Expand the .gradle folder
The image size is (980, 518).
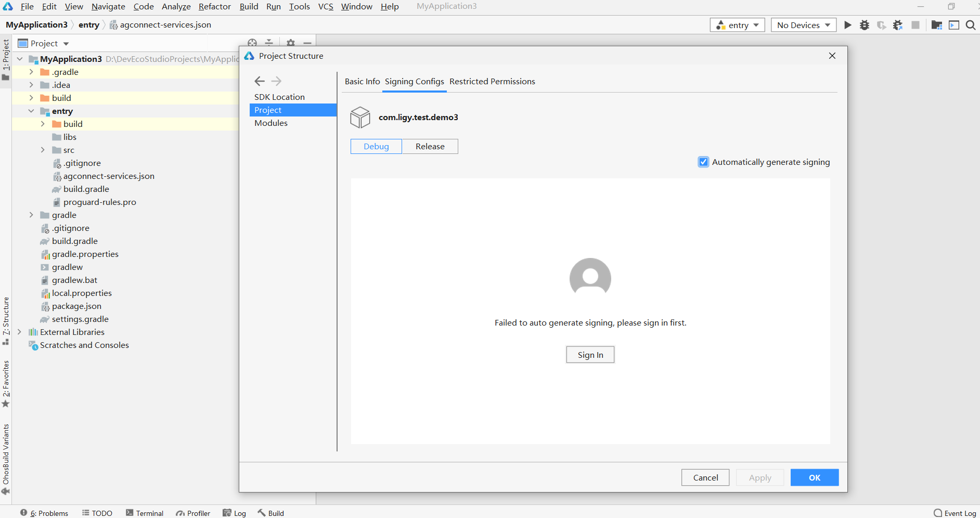[31, 72]
